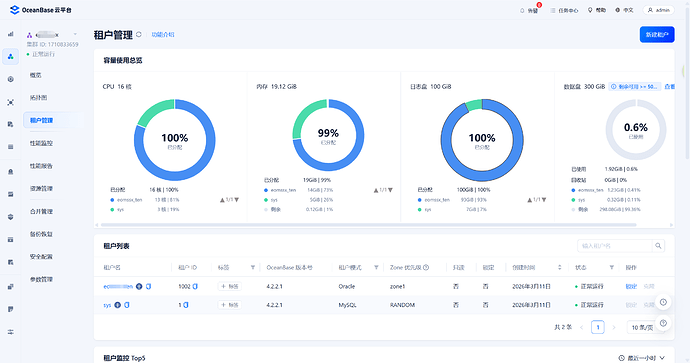Open the 10 条/页 page size dropdown
The height and width of the screenshot is (363, 690).
tap(646, 327)
